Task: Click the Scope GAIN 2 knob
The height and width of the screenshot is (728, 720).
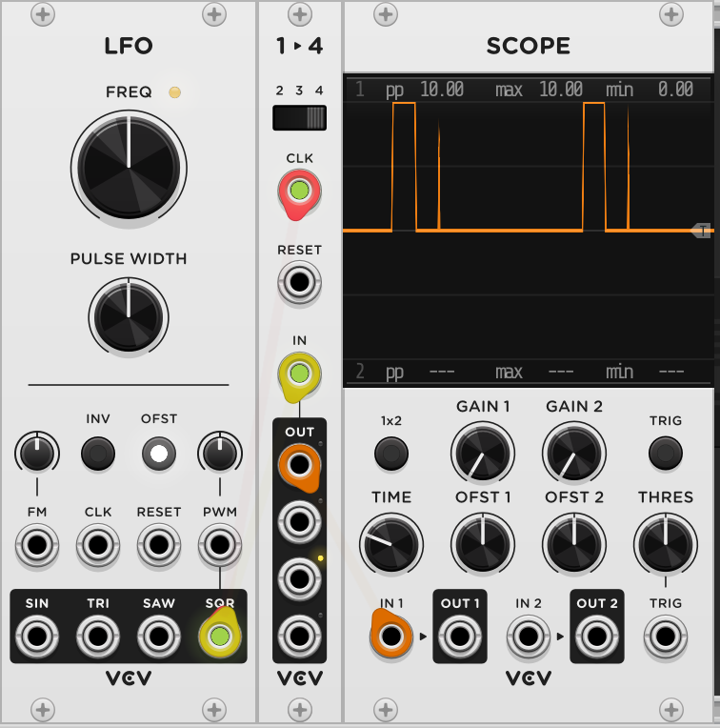Action: point(574,453)
